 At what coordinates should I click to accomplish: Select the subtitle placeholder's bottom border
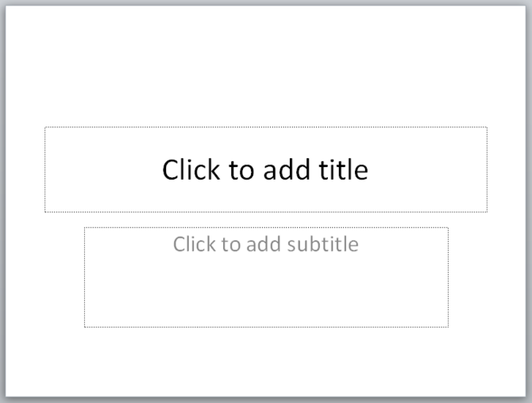(x=265, y=327)
